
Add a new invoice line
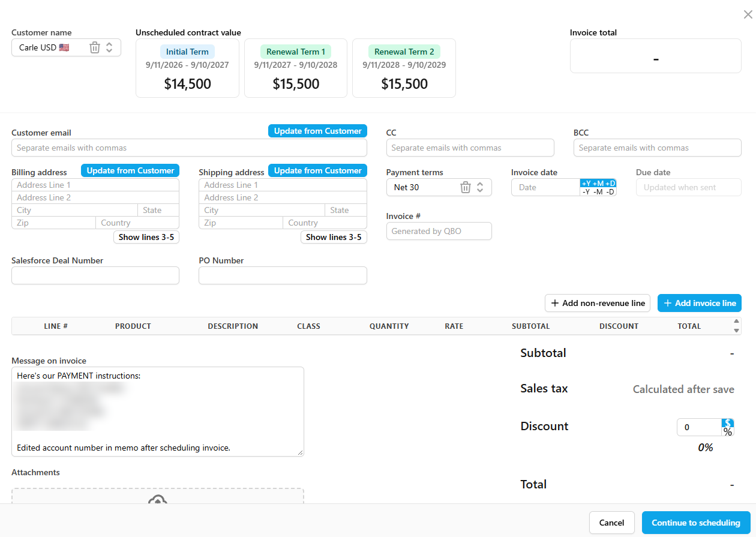pos(700,303)
